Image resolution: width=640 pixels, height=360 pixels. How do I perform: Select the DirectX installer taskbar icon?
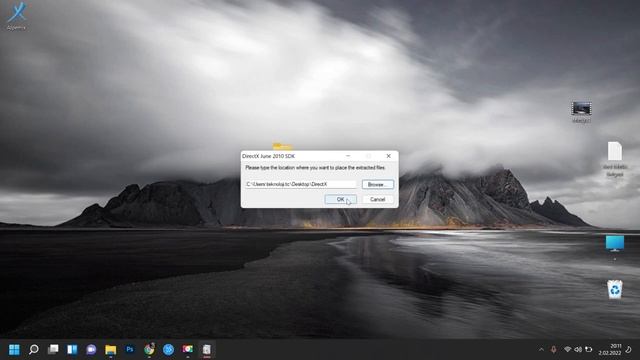point(207,349)
